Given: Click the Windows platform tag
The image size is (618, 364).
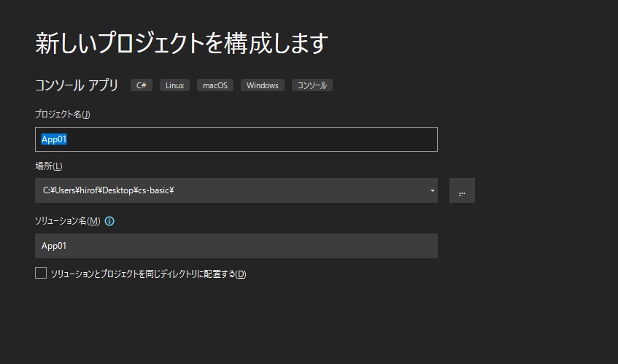Looking at the screenshot, I should pos(262,85).
